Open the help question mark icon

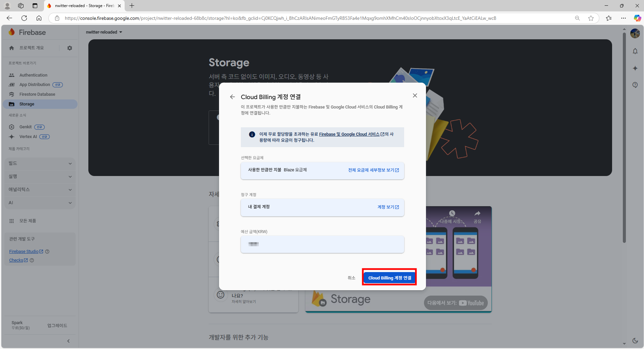(635, 85)
